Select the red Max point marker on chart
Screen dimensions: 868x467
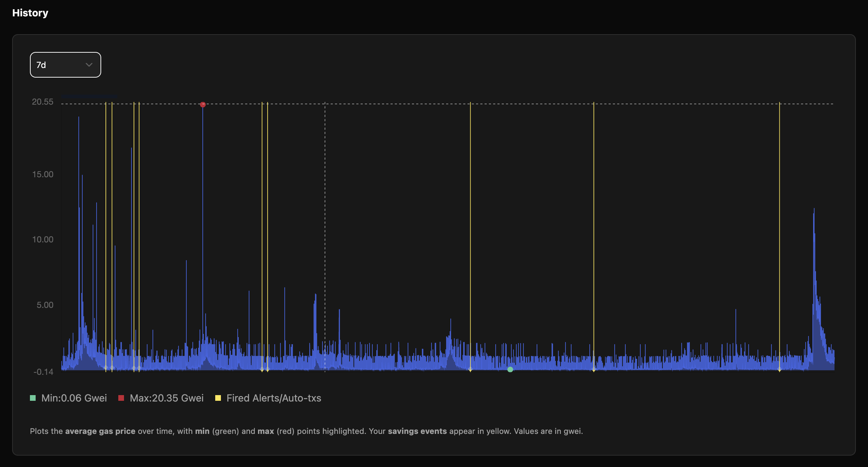click(x=202, y=104)
